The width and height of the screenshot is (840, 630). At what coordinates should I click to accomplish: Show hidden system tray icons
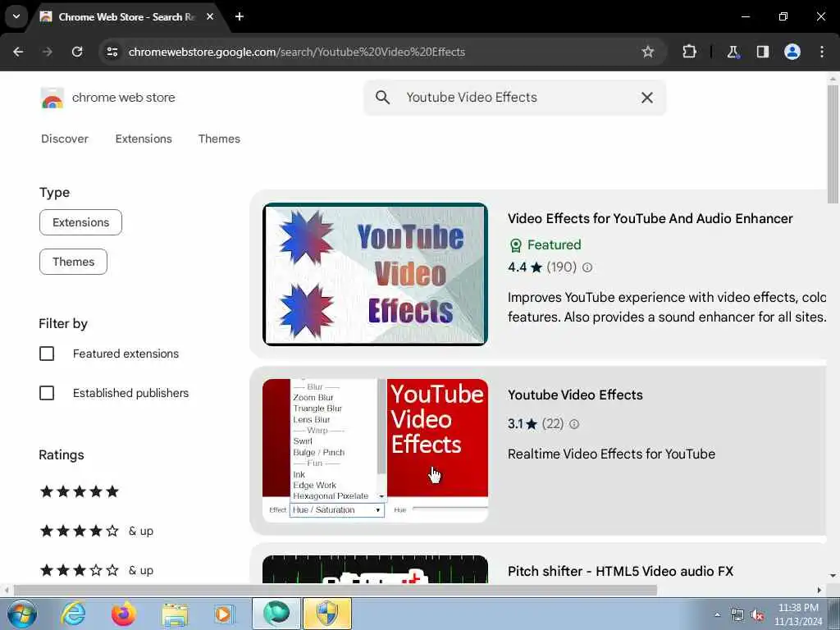coord(717,614)
